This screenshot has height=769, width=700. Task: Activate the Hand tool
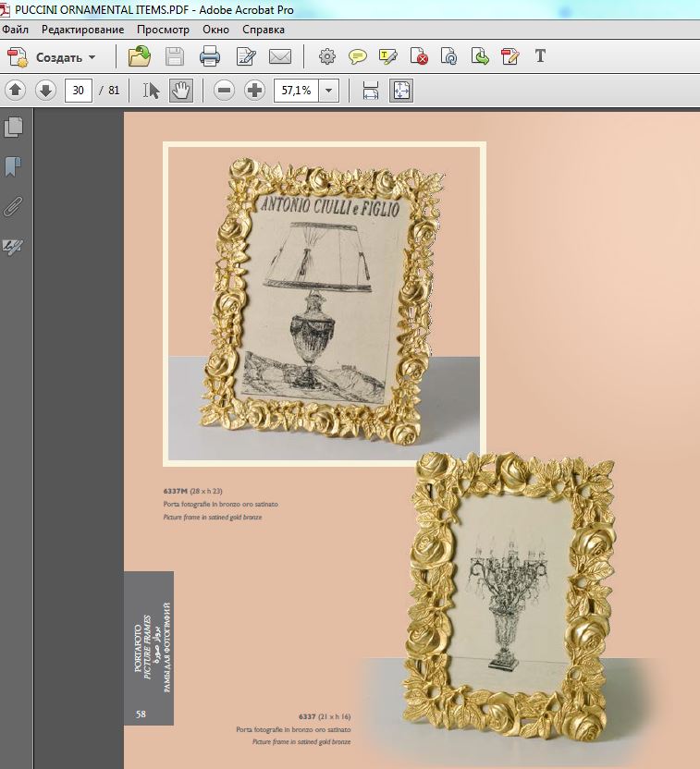[181, 91]
